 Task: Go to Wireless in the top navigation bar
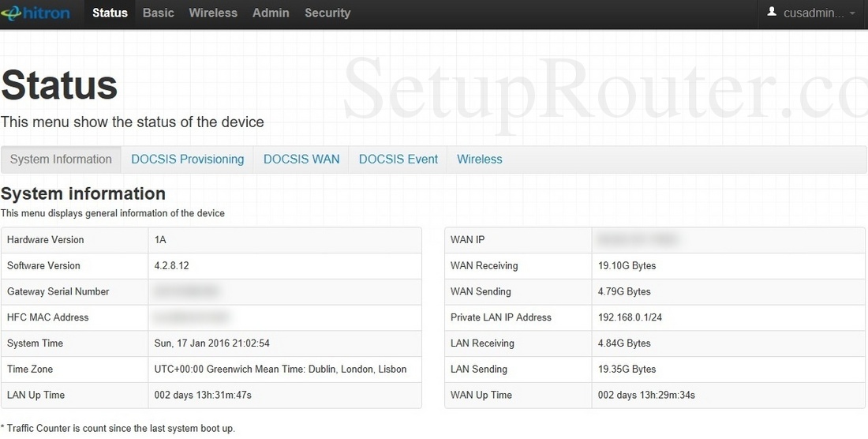pos(213,13)
